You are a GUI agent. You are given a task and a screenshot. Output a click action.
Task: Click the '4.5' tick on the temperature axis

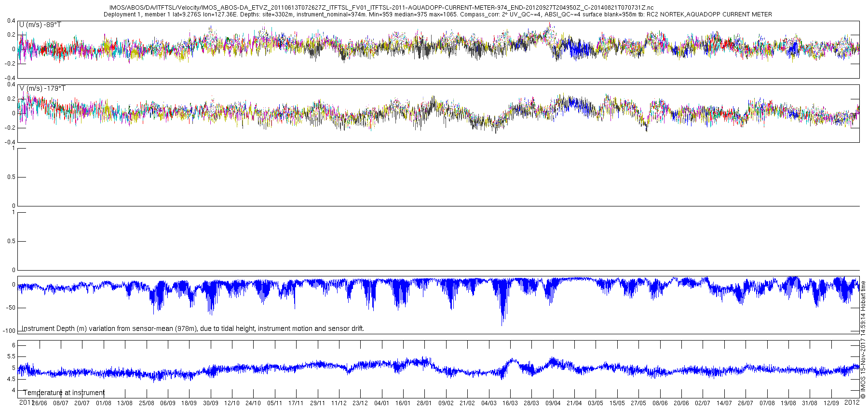11,379
